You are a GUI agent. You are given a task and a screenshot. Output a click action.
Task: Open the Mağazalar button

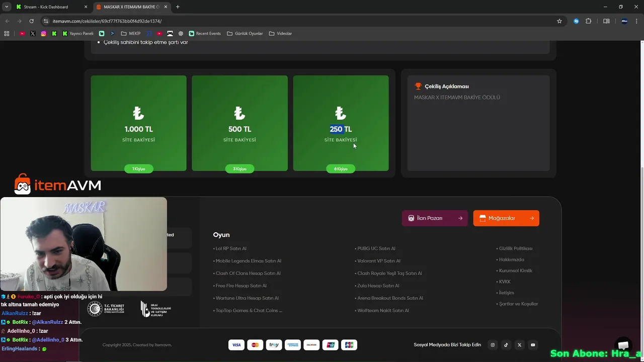(506, 218)
